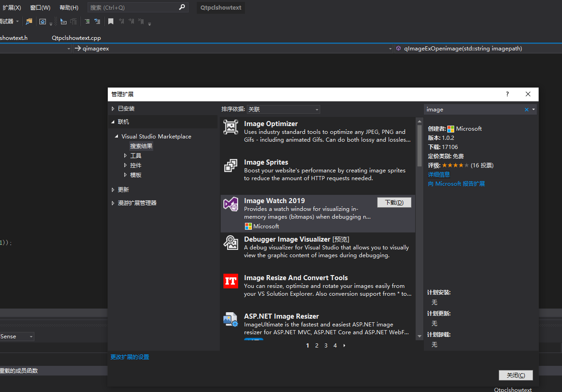Open the 排序依据 sort dropdown
This screenshot has width=562, height=392.
click(317, 109)
